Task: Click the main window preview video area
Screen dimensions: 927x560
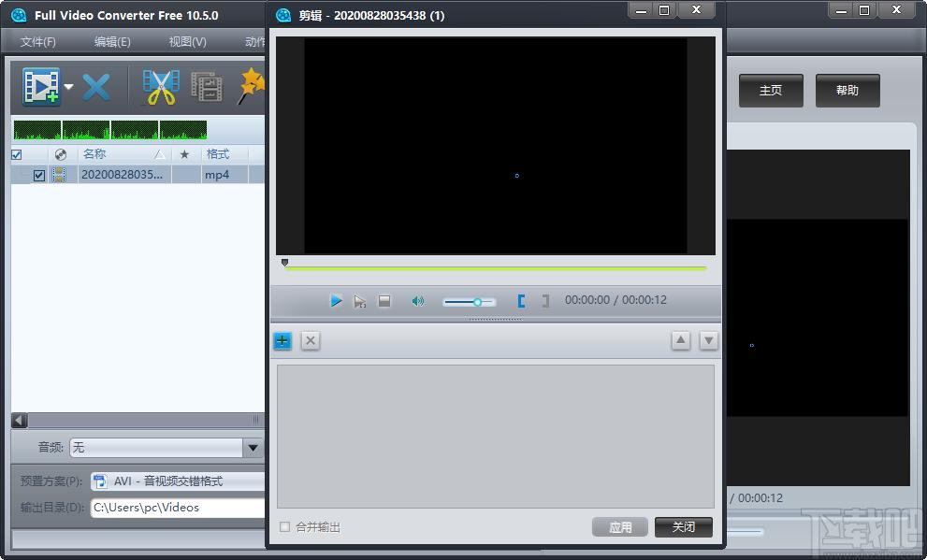Action: pos(818,318)
